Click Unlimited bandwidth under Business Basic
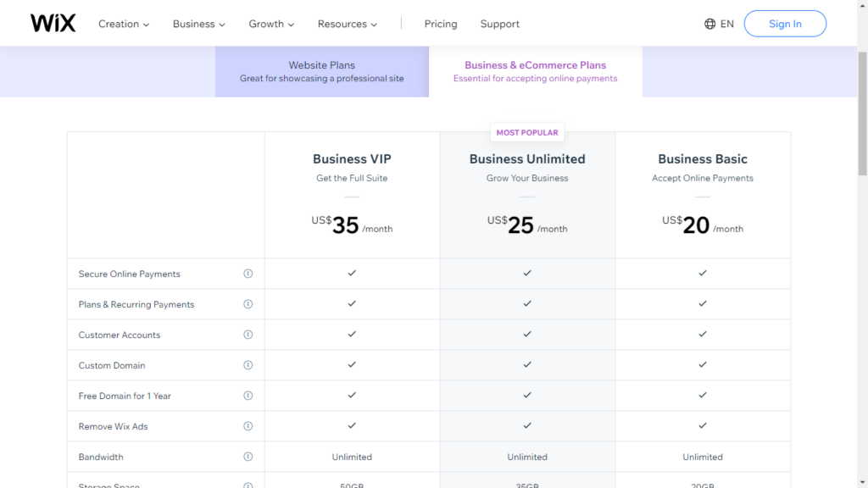The image size is (868, 488). [703, 457]
